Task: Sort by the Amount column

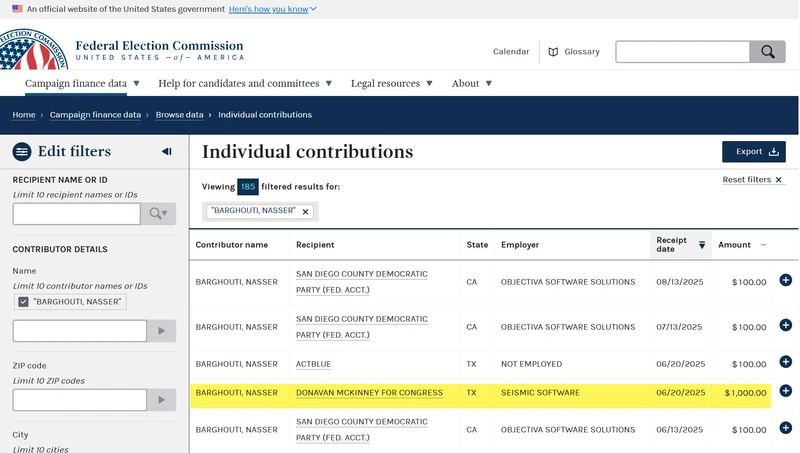Action: (x=742, y=245)
